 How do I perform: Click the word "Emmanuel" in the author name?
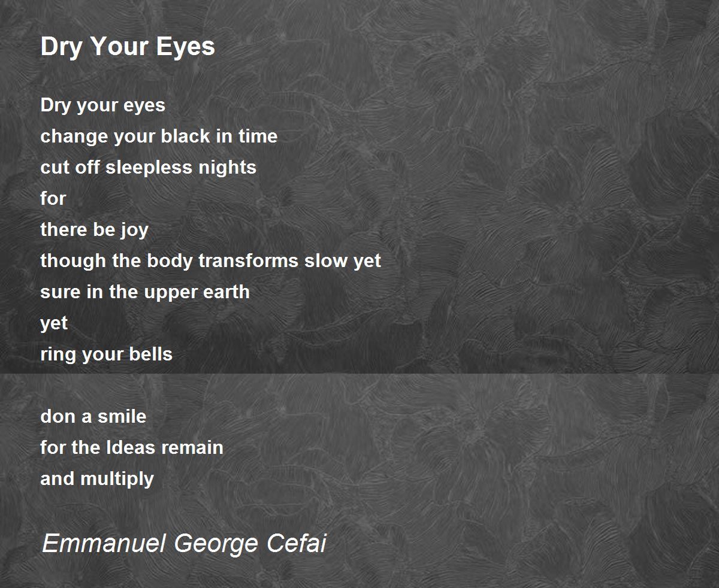click(x=104, y=544)
